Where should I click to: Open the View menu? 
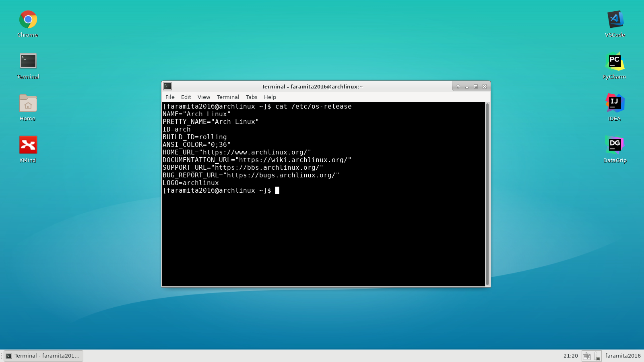[x=204, y=97]
